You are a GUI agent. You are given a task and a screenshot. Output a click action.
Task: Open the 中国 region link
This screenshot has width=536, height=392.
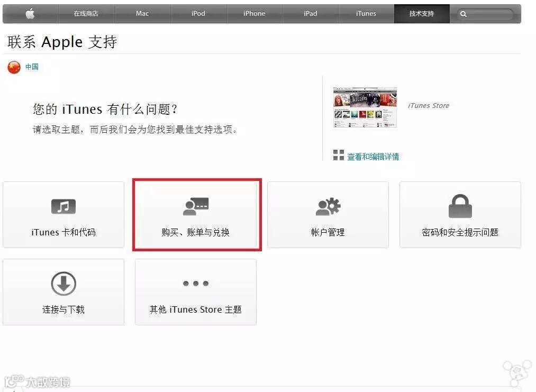pos(32,67)
